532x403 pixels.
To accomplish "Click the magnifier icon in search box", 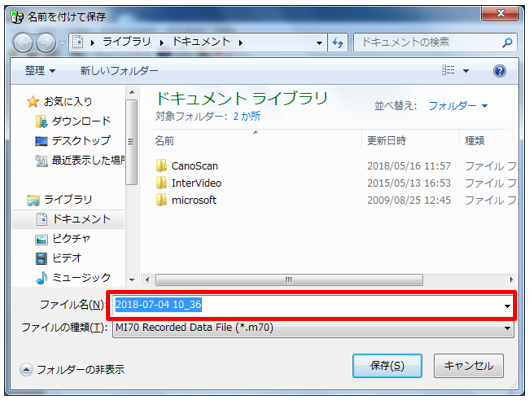I will [x=507, y=43].
